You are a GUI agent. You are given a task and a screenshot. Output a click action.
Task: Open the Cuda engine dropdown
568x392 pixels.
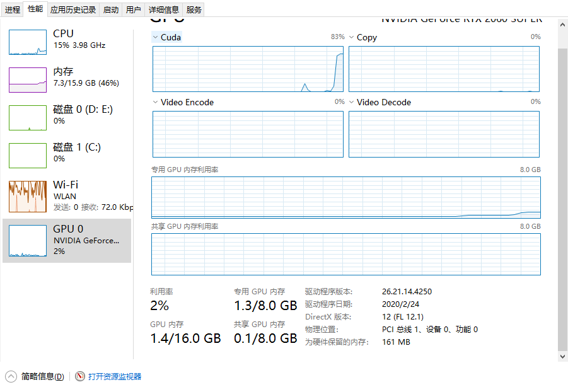click(154, 37)
